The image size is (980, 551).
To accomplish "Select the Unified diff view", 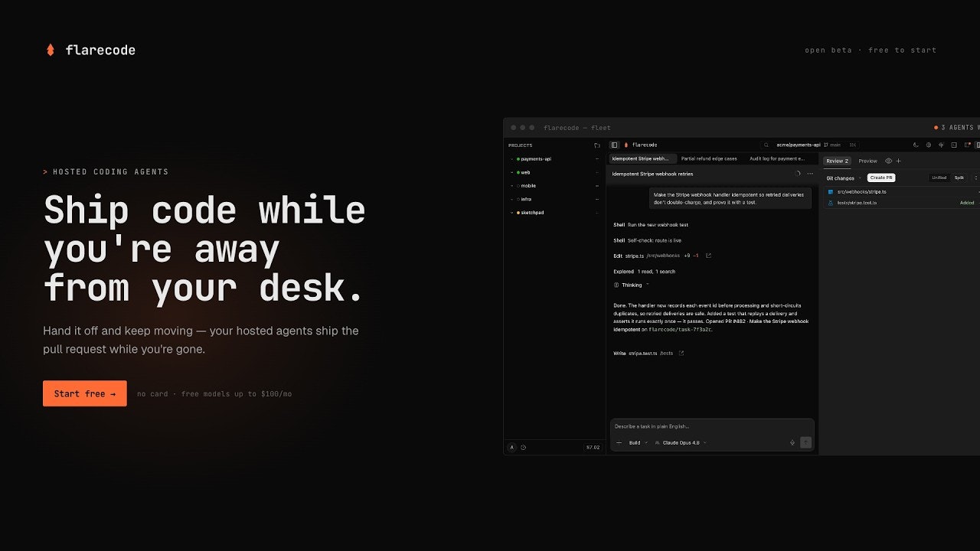I will click(x=939, y=178).
